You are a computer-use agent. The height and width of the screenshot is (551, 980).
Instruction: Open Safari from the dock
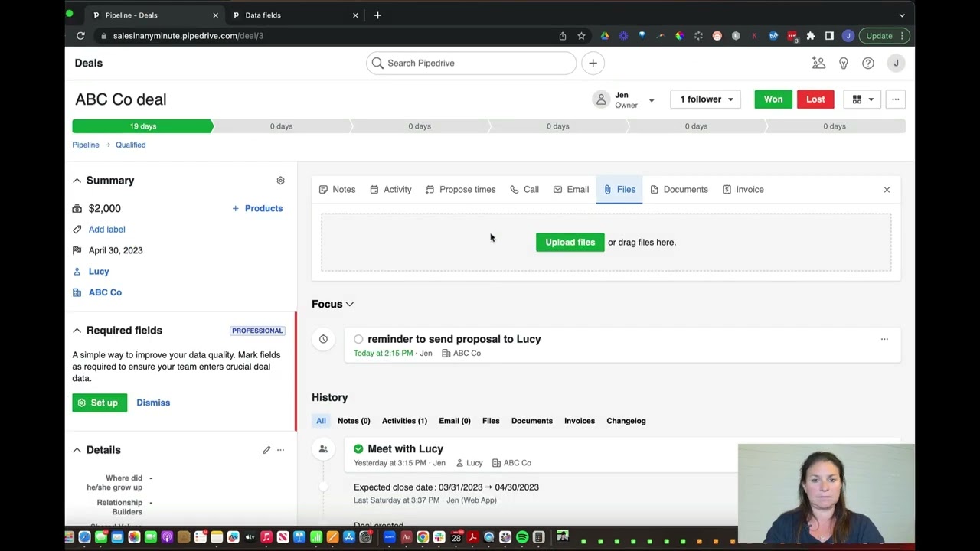[84, 537]
